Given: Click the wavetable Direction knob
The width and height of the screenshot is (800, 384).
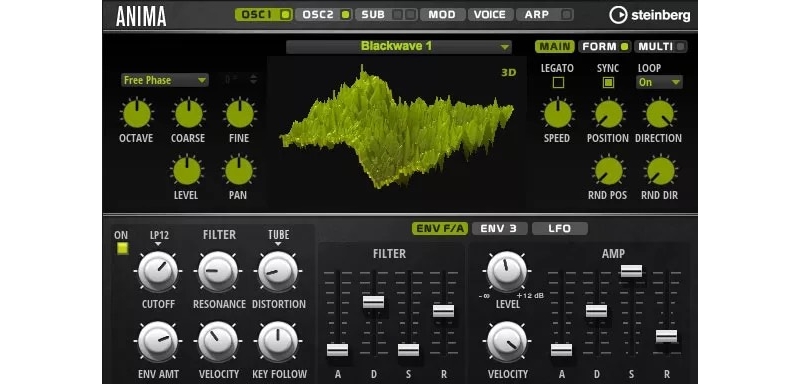Looking at the screenshot, I should tap(659, 114).
